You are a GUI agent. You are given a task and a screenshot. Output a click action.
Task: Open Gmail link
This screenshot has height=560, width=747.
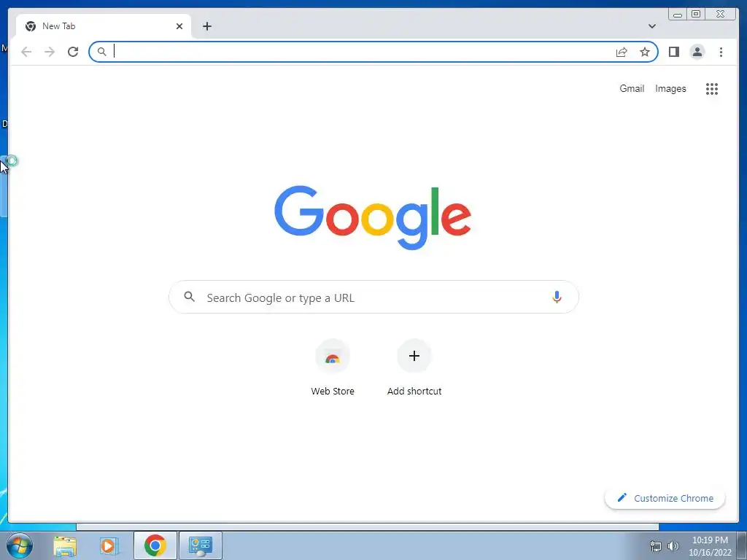(632, 88)
